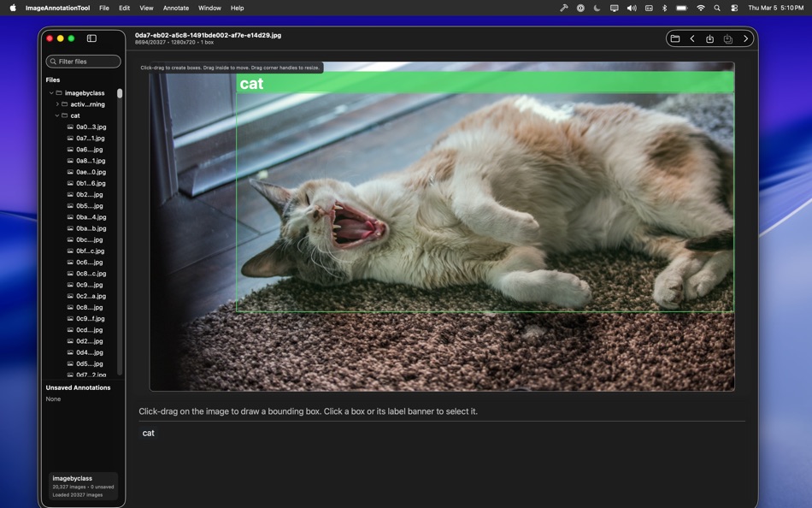This screenshot has width=812, height=508.
Task: Click the folder icon beside cat
Action: 64,115
